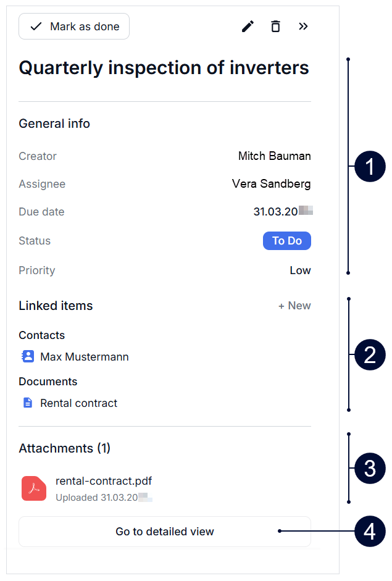
Task: Click the creator name Mitch Bauman
Action: point(274,156)
